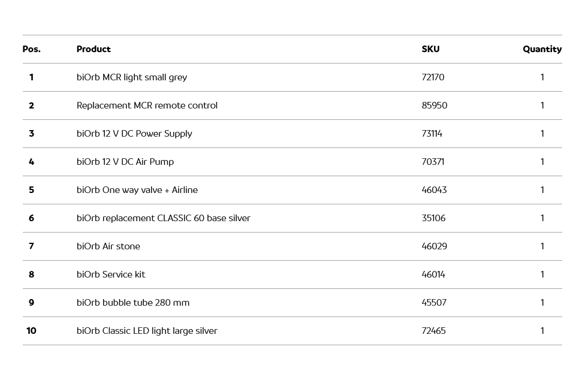Click SKU 46043 for the airline valve

click(x=434, y=190)
